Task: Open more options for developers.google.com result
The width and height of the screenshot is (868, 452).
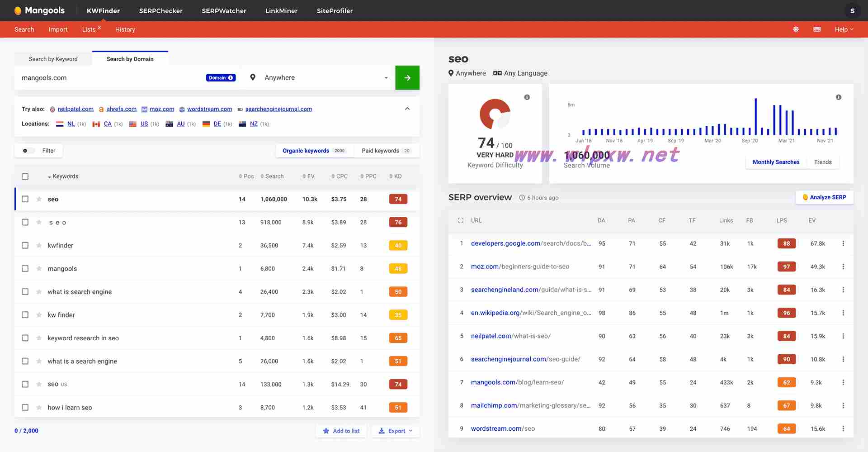Action: (843, 243)
